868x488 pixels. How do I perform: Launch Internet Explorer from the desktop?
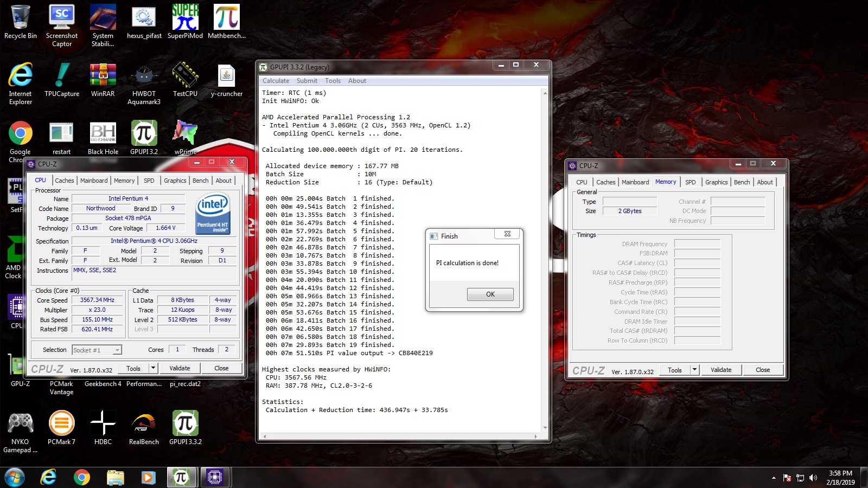click(x=20, y=84)
